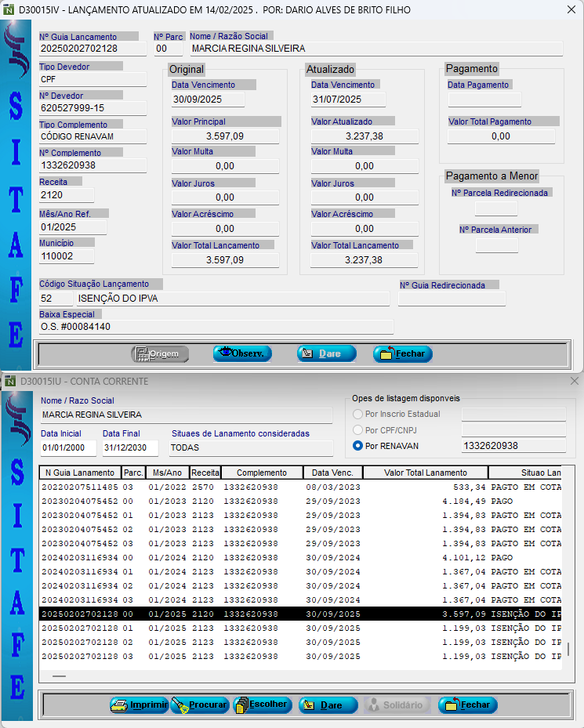The width and height of the screenshot is (584, 728).
Task: Close the lançamento window with its Fechar button
Action: coord(402,354)
